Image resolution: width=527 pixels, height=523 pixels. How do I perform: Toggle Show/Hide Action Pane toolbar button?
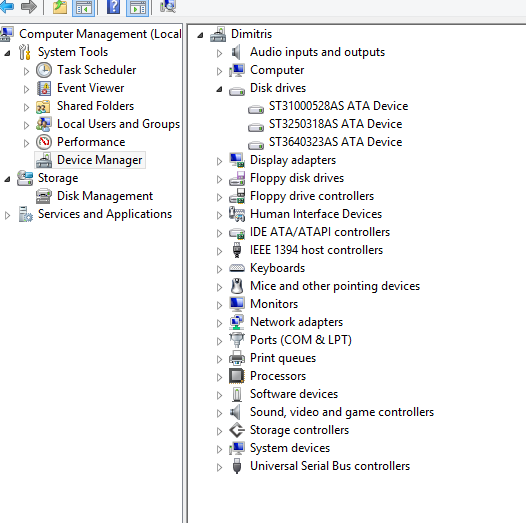(137, 7)
